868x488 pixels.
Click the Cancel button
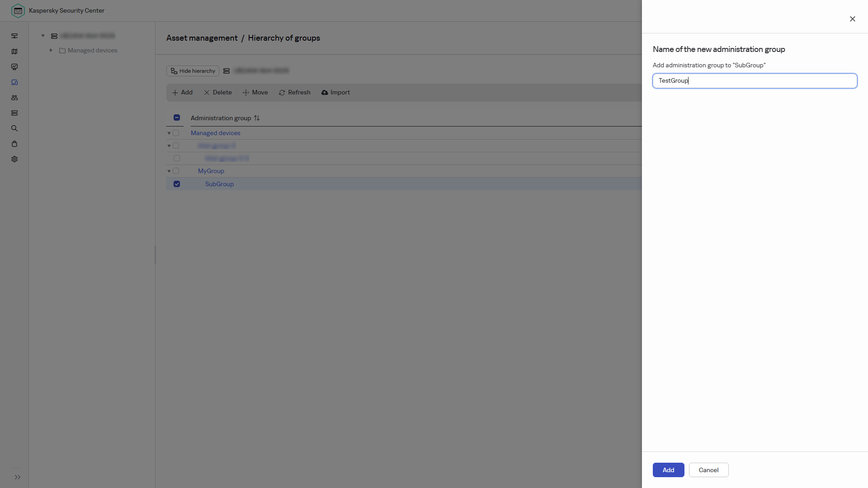pyautogui.click(x=708, y=470)
